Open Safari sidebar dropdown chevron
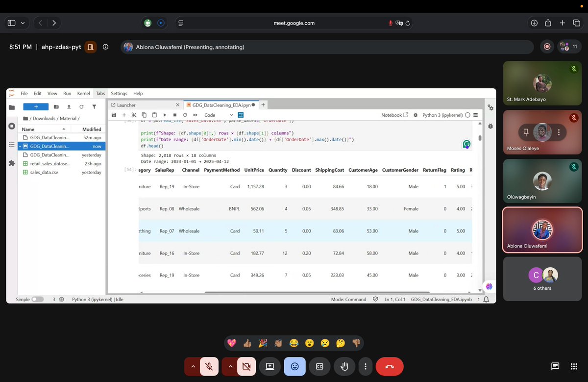This screenshot has height=382, width=588. [x=23, y=23]
